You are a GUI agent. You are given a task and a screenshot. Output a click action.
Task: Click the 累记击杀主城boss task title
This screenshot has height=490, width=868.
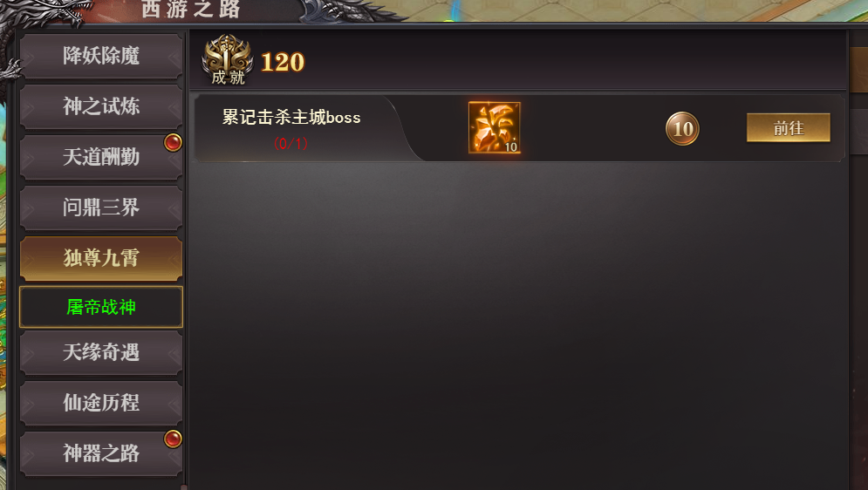[291, 117]
